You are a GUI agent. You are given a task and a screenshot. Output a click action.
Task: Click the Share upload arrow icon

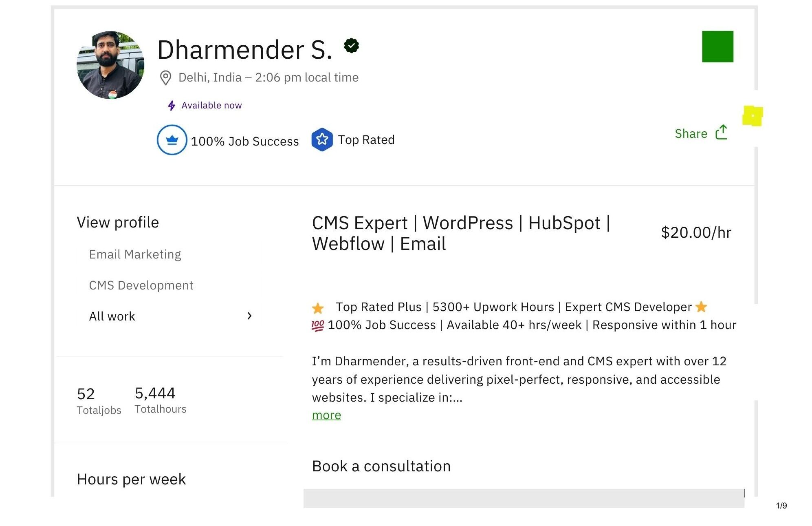(721, 133)
